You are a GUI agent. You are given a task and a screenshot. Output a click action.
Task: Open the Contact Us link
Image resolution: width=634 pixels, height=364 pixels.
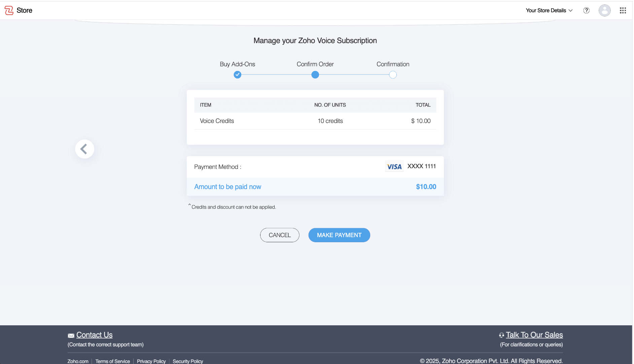tap(95, 335)
